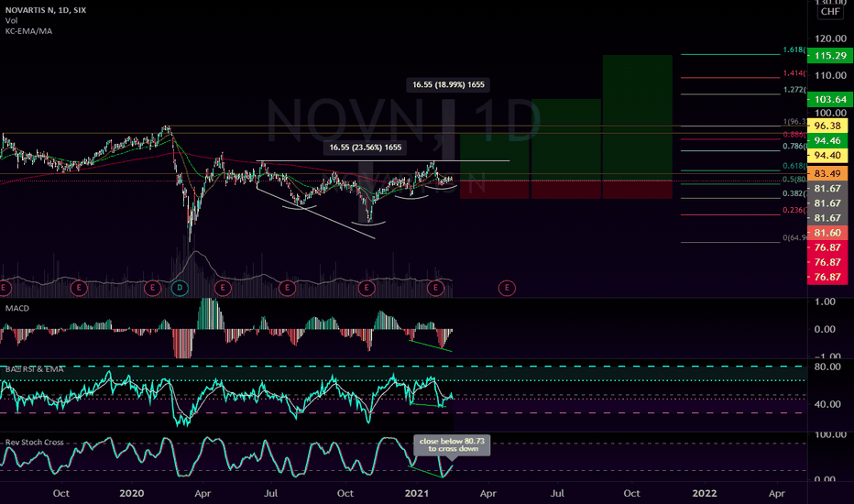Select the 0.236 Fibonacci level label
The image size is (854, 504).
click(x=794, y=210)
